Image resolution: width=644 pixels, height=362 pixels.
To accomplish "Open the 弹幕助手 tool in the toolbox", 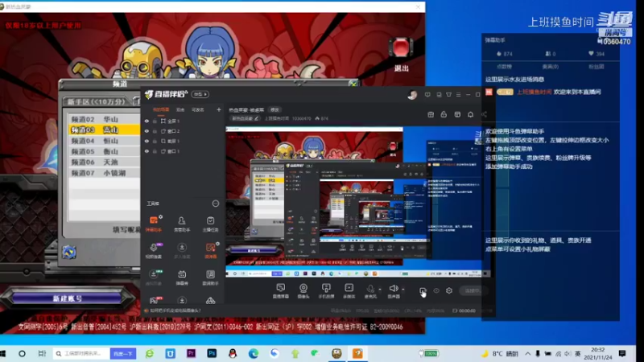I will 154,224.
